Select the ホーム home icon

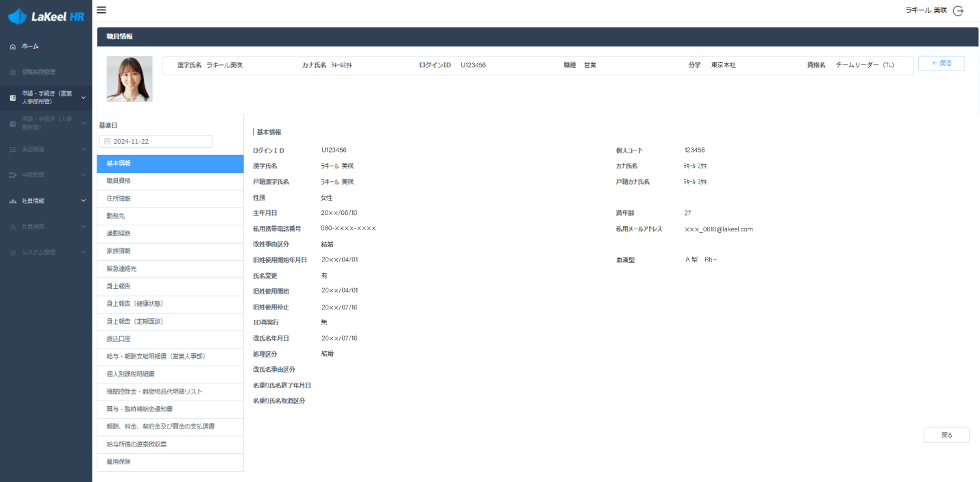click(x=12, y=46)
